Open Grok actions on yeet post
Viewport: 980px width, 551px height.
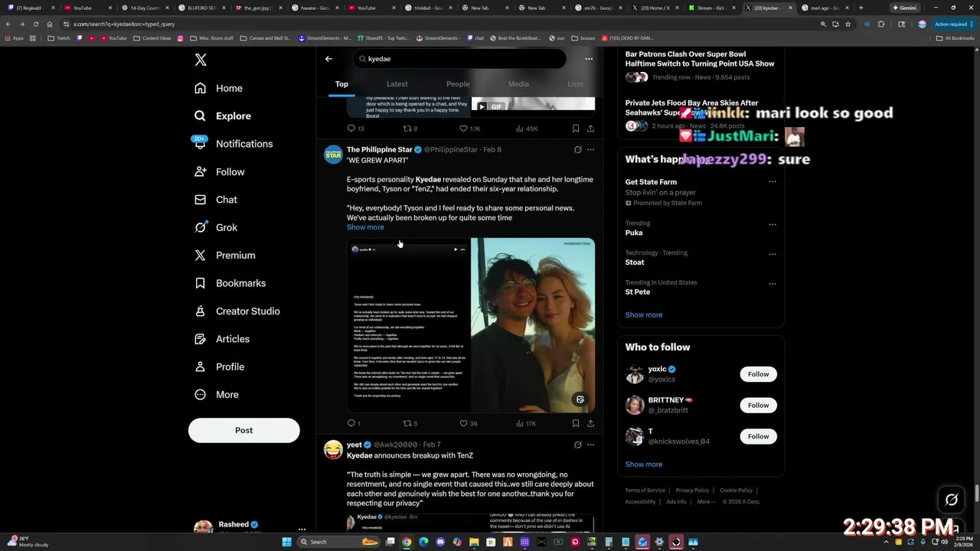pyautogui.click(x=578, y=445)
